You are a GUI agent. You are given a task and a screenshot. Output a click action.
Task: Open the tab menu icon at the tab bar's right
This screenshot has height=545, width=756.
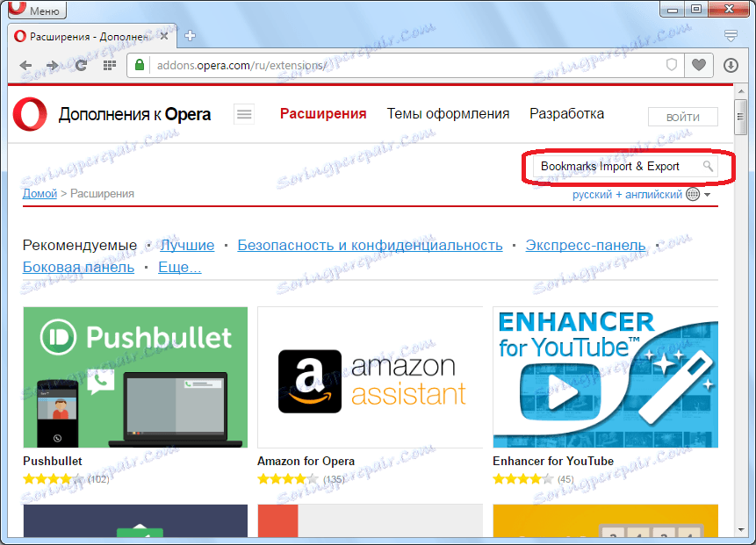click(x=731, y=37)
